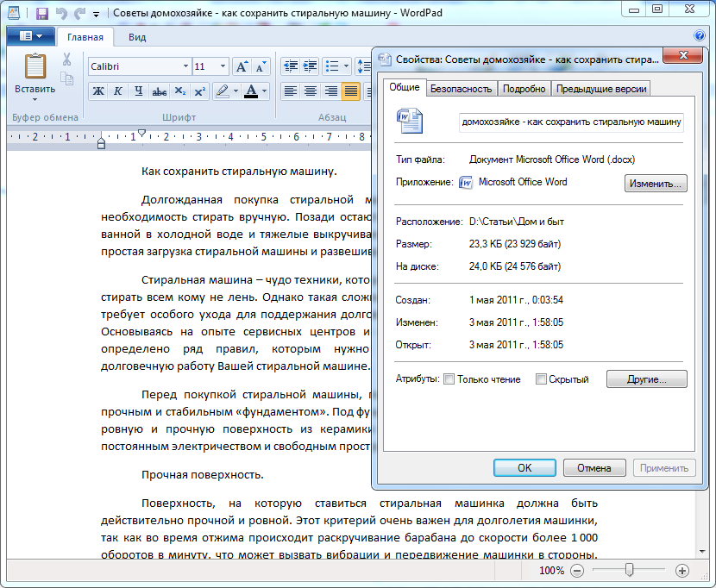Click the superscript x² button

(199, 91)
